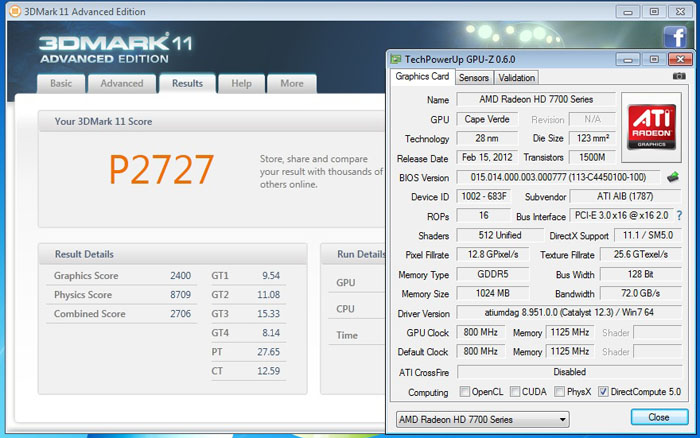The height and width of the screenshot is (438, 700).
Task: Click the Bus Interface question mark
Action: click(x=679, y=216)
